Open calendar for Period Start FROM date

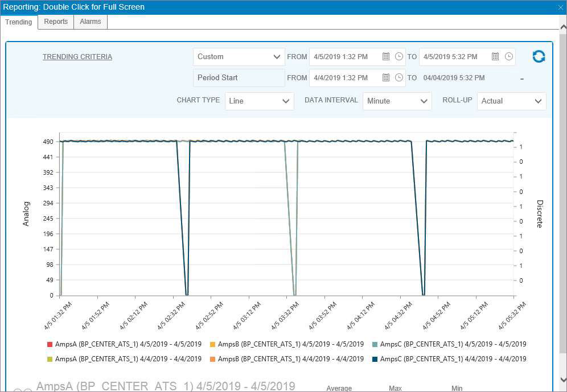(386, 78)
